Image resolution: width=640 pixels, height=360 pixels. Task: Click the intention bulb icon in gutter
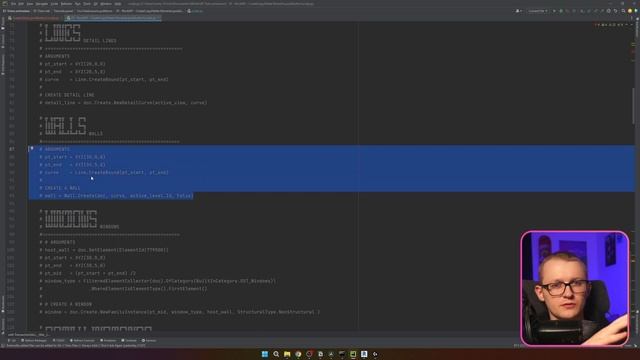[x=31, y=149]
